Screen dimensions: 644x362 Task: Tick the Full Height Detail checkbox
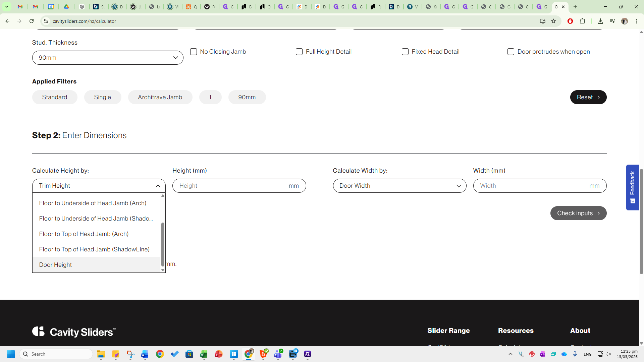(x=299, y=52)
